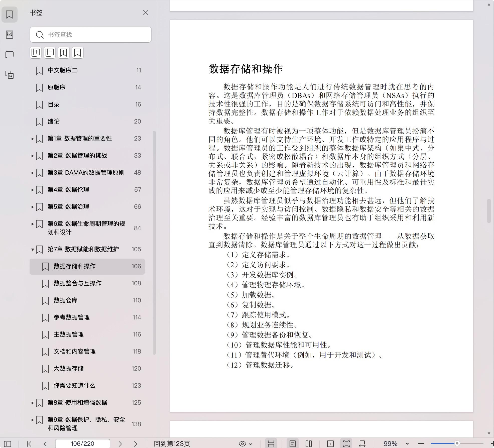The height and width of the screenshot is (448, 494).
Task: Go to next page arrow
Action: click(120, 444)
